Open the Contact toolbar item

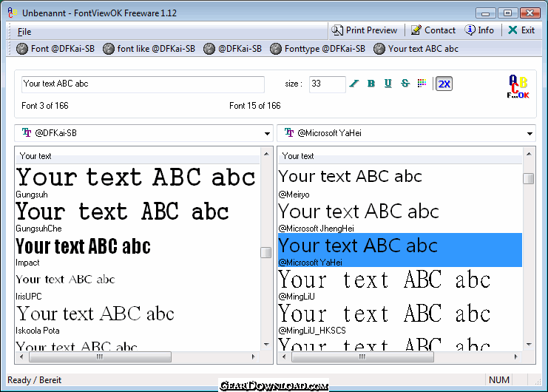tap(433, 30)
